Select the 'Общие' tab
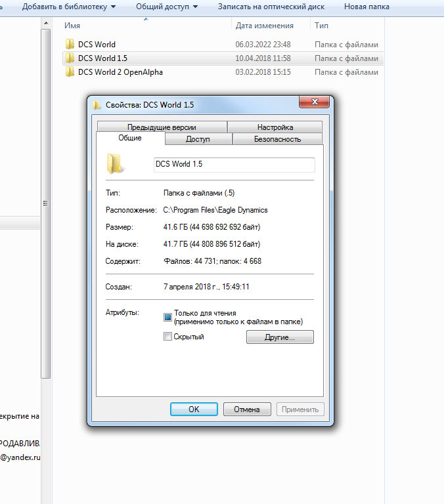 130,138
